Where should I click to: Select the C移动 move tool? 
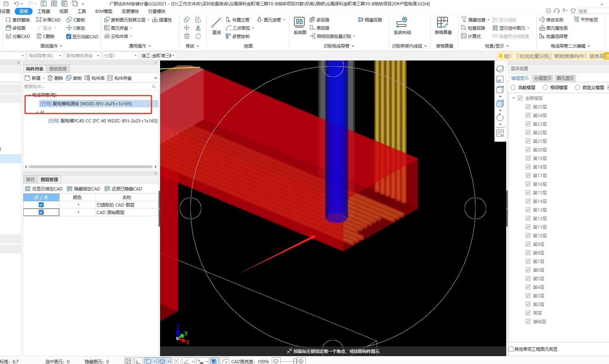click(x=76, y=28)
